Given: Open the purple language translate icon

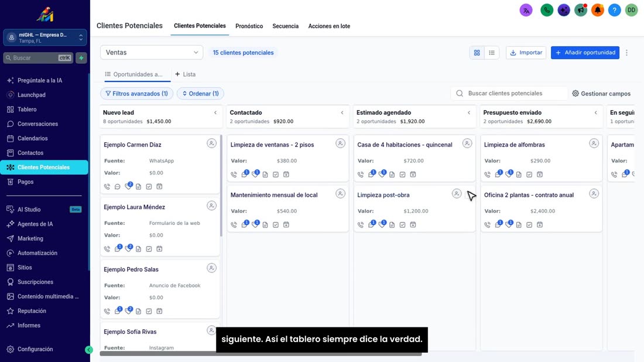Looking at the screenshot, I should [526, 11].
